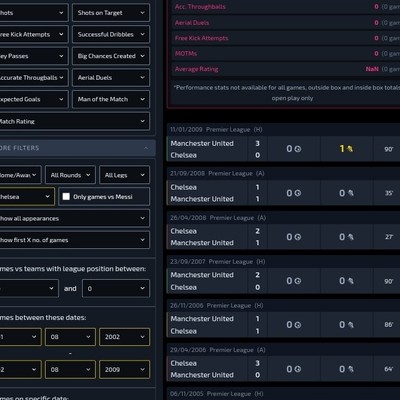Enable Only games vs Messi checkbox

click(66, 197)
